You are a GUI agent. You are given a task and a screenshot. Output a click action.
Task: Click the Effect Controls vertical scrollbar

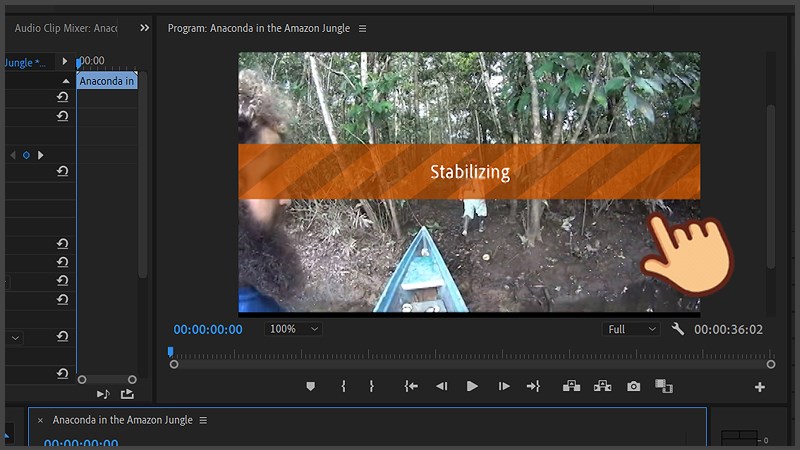143,176
